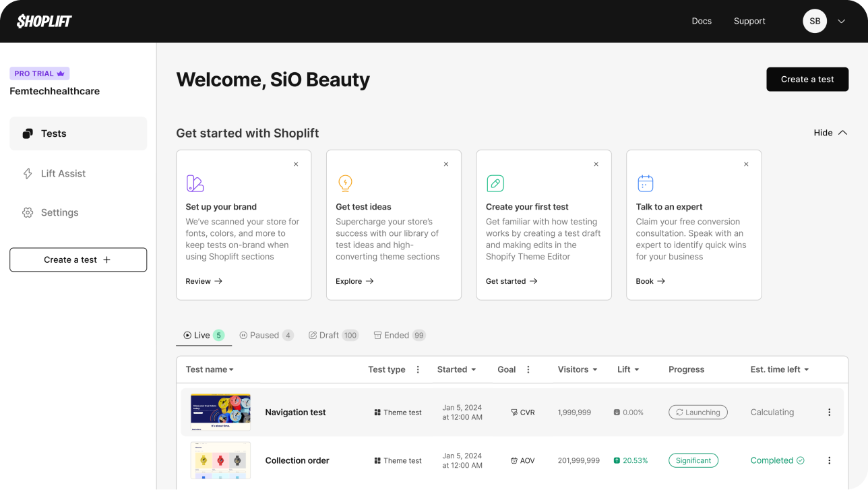Viewport: 868px width, 490px height.
Task: Open Goal column options menu
Action: pos(528,369)
